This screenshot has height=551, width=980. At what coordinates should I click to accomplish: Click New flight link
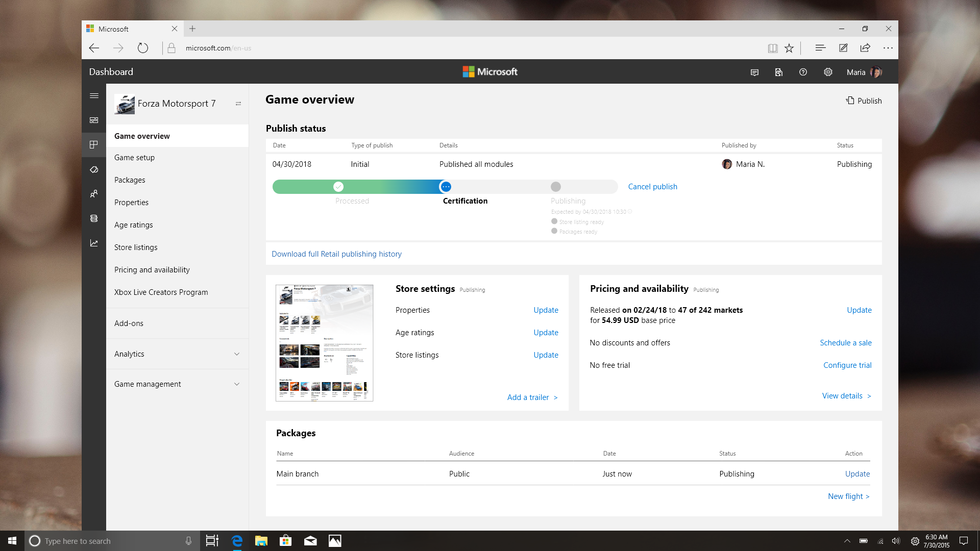pyautogui.click(x=849, y=496)
